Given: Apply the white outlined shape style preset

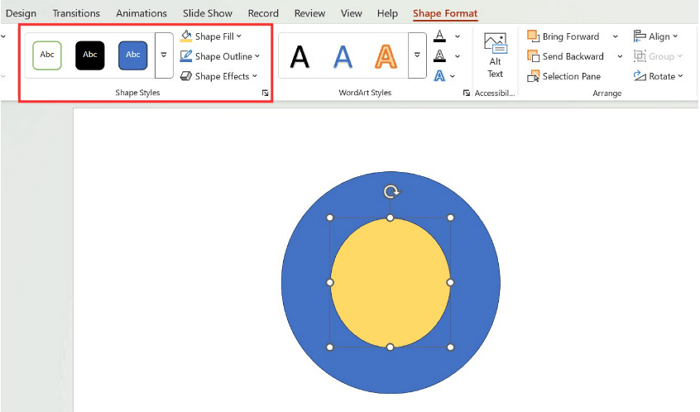Looking at the screenshot, I should click(47, 55).
